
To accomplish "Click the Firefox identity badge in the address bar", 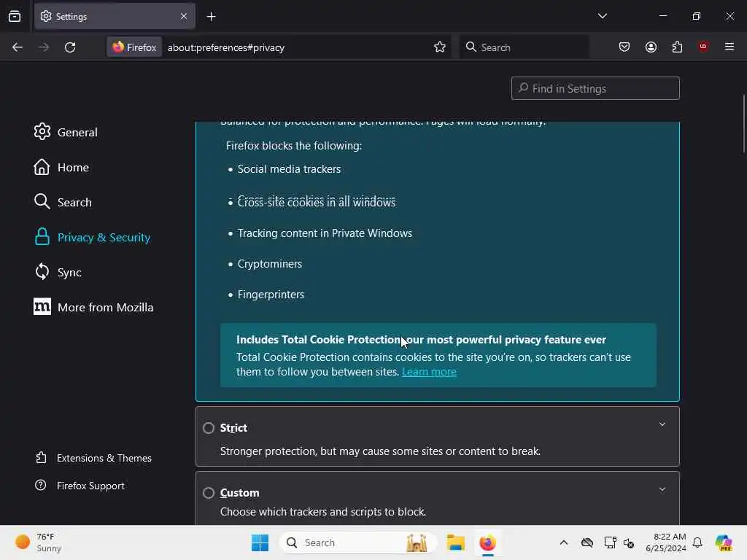I will pyautogui.click(x=134, y=47).
